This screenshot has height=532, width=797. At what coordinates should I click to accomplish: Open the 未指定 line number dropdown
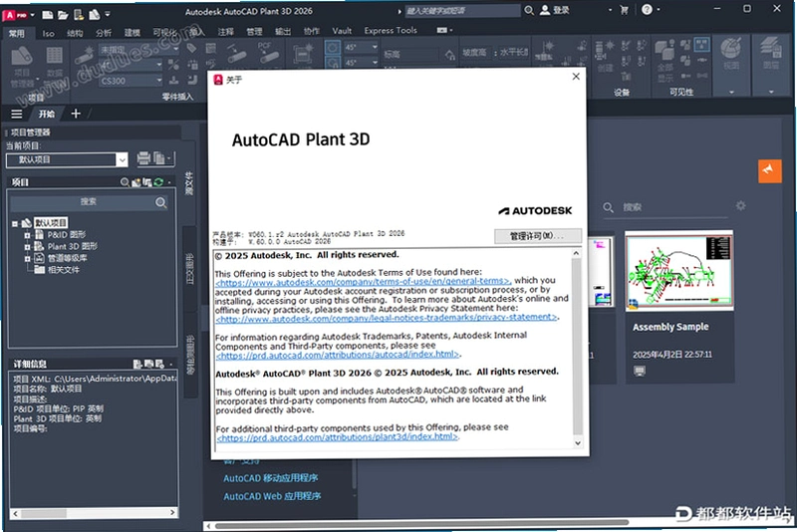(x=175, y=49)
